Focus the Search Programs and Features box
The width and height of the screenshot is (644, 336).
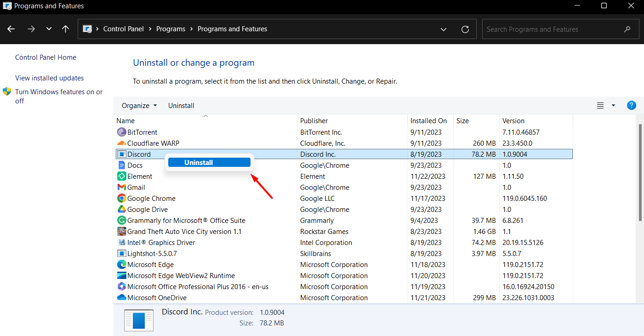pos(560,29)
